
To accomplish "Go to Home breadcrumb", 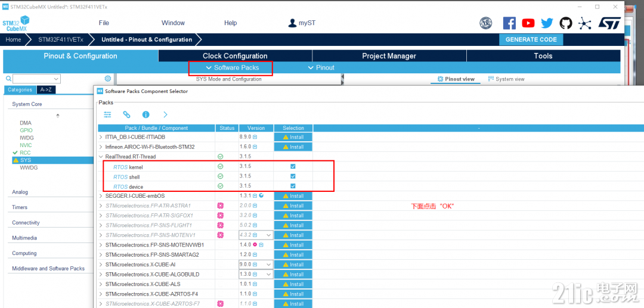I will coord(13,40).
